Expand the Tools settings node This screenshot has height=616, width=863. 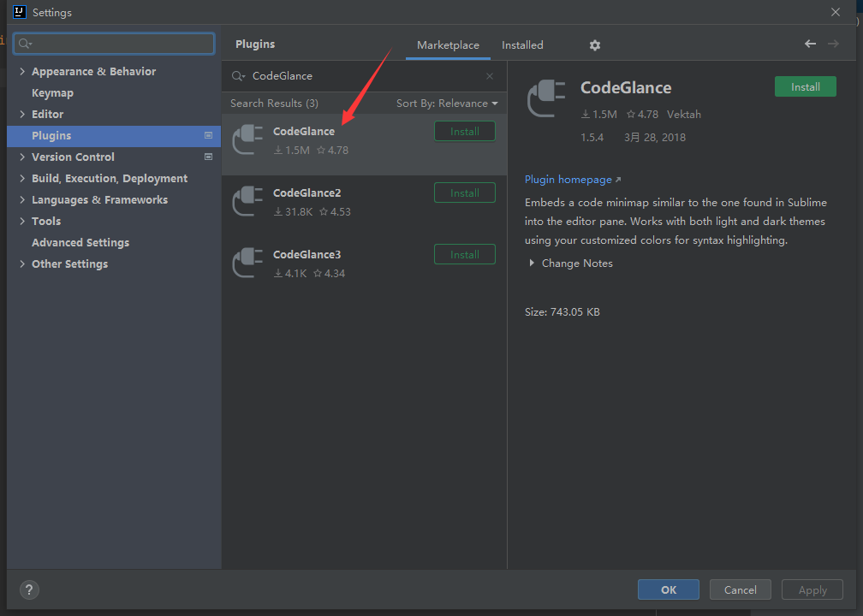pos(22,221)
